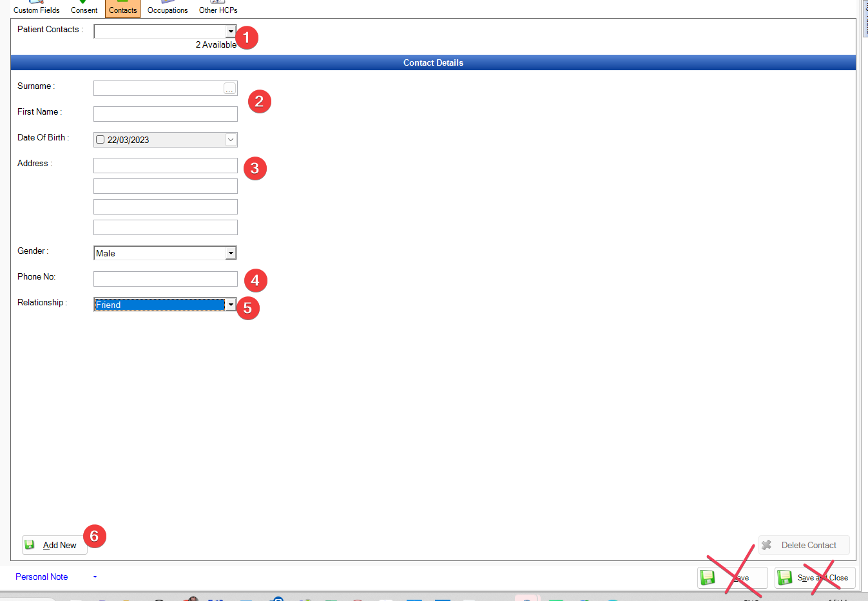
Task: Switch to the Custom Fields tab
Action: [x=37, y=9]
